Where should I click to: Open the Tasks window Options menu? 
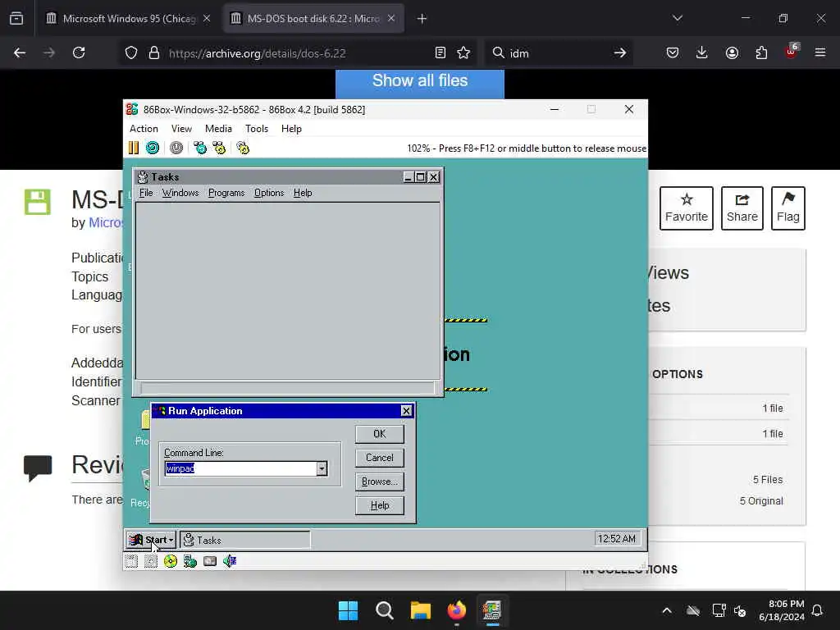pyautogui.click(x=269, y=193)
